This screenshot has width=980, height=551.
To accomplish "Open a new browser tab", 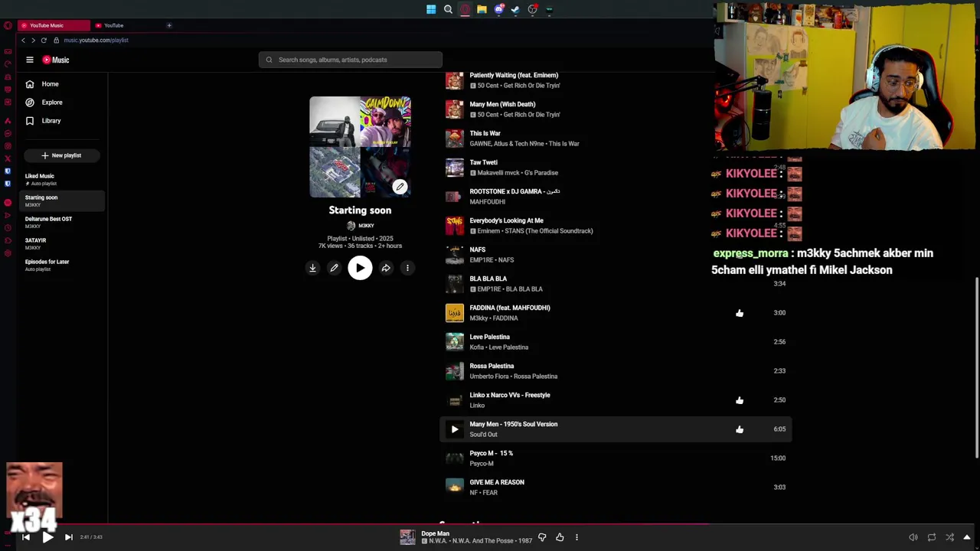I will coord(169,25).
